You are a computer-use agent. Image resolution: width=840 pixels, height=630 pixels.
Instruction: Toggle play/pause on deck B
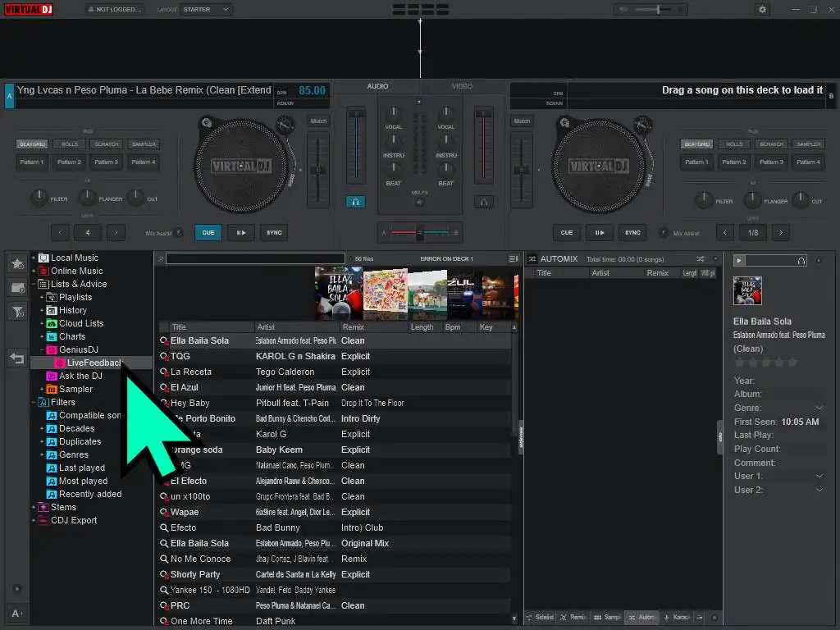coord(600,232)
